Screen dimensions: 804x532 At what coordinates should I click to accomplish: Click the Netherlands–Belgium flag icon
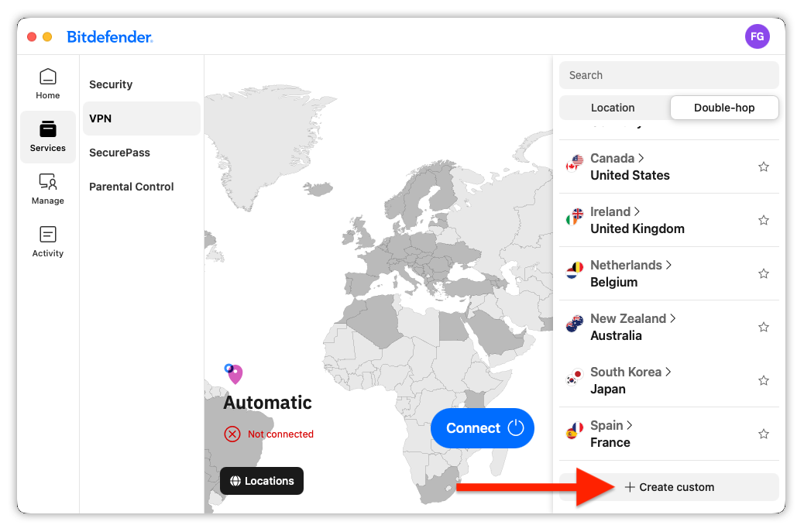point(575,270)
